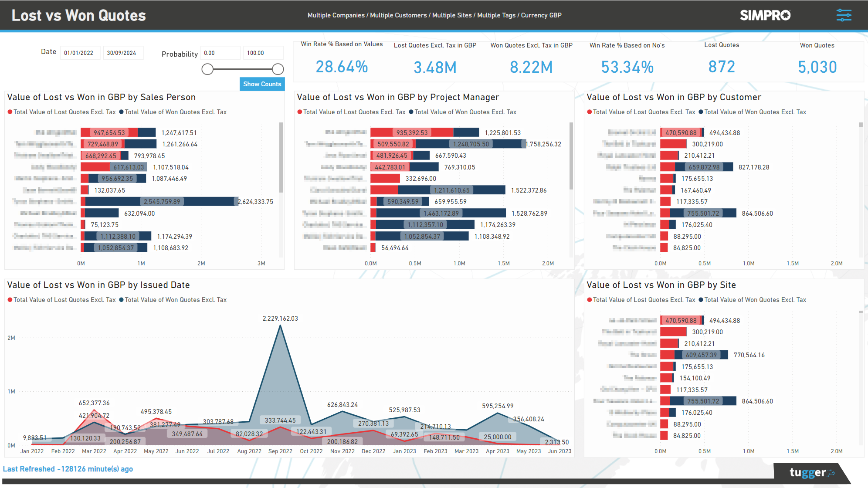
Task: Click the SIMPRO logo in the header
Action: [x=765, y=15]
